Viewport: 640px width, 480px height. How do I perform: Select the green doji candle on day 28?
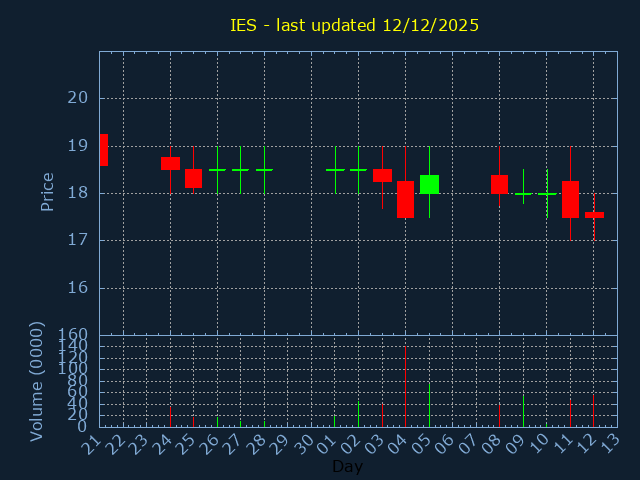point(264,170)
